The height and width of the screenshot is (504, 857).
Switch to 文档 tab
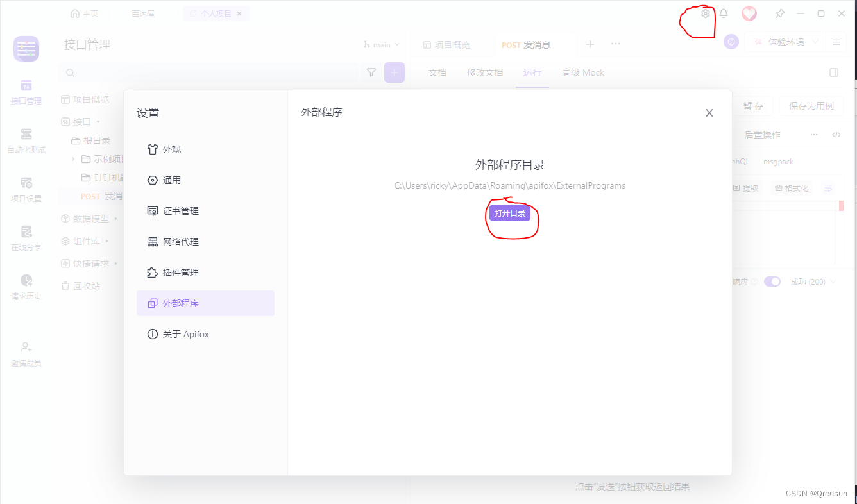point(437,72)
